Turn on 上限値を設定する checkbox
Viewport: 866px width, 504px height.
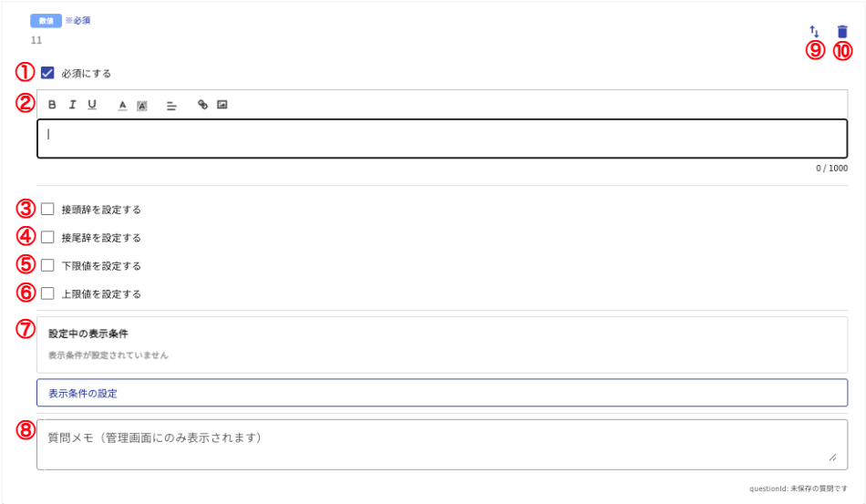tap(47, 293)
